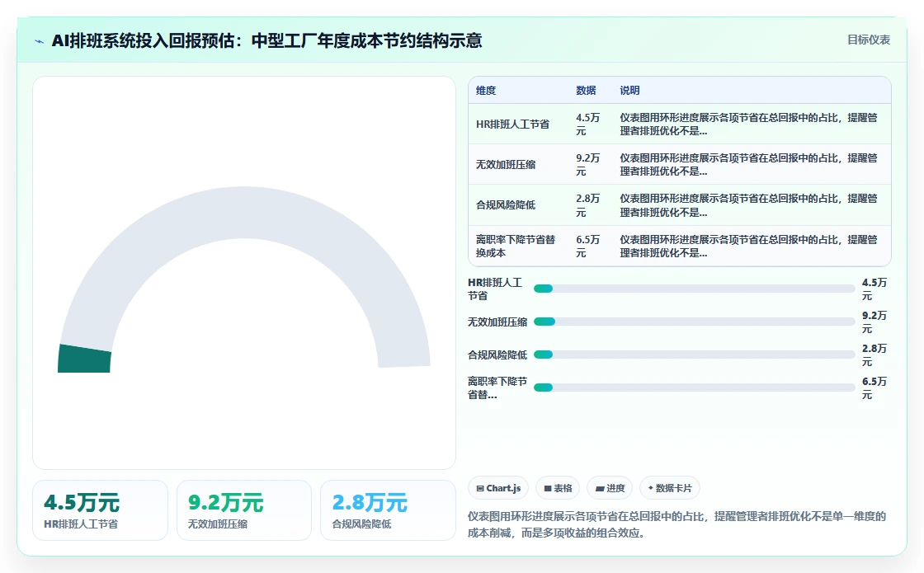Click the 维度 column header

point(486,90)
